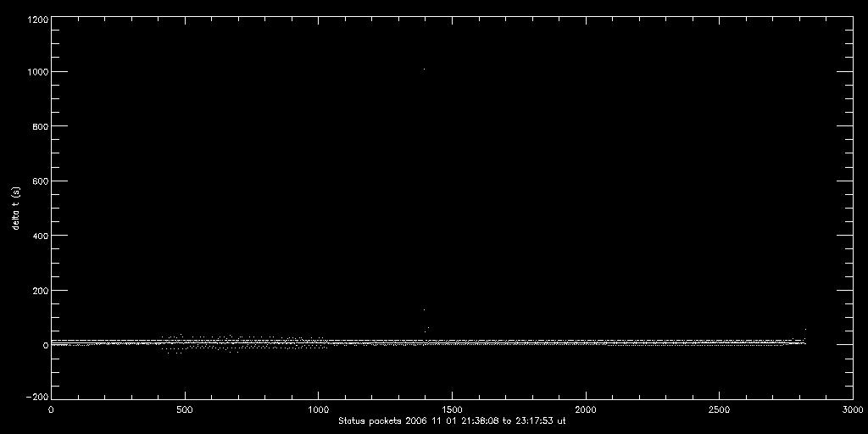Click the last raised data point near packet 2800
This screenshot has width=868, height=434.
coord(804,330)
